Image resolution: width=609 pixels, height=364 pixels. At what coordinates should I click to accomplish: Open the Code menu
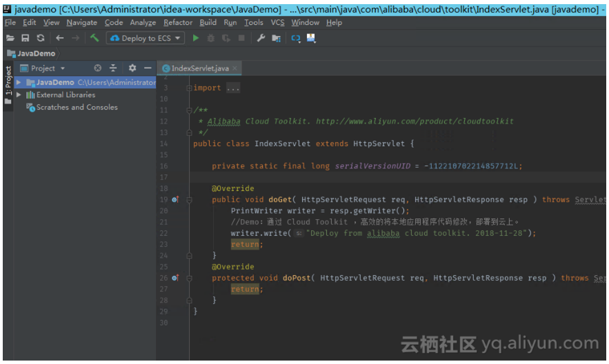pos(113,23)
